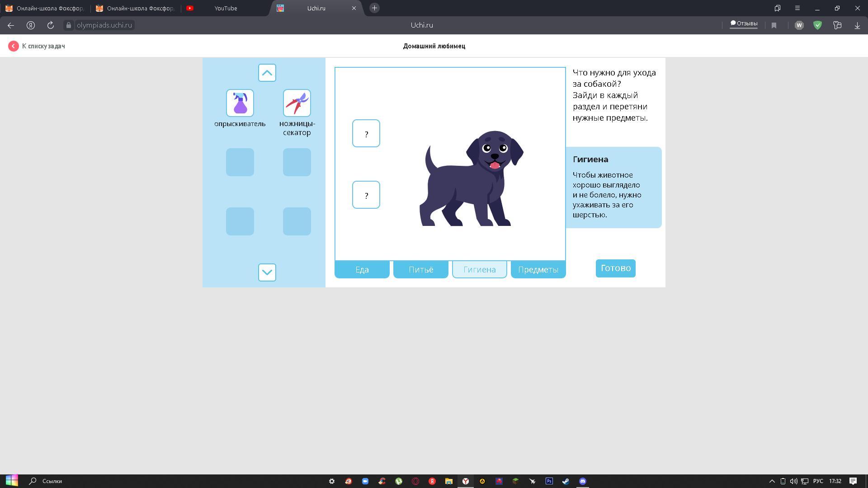Switch to the Питьё tab
868x488 pixels.
pos(420,270)
